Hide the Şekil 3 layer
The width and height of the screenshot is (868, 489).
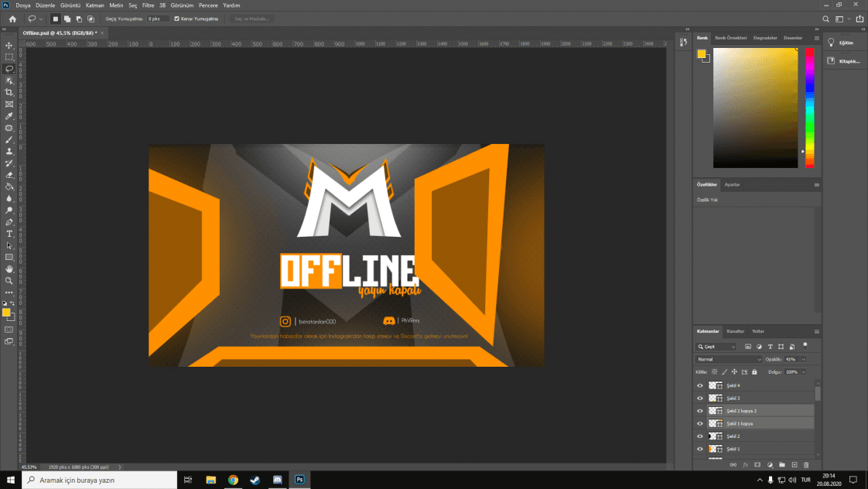(x=699, y=398)
